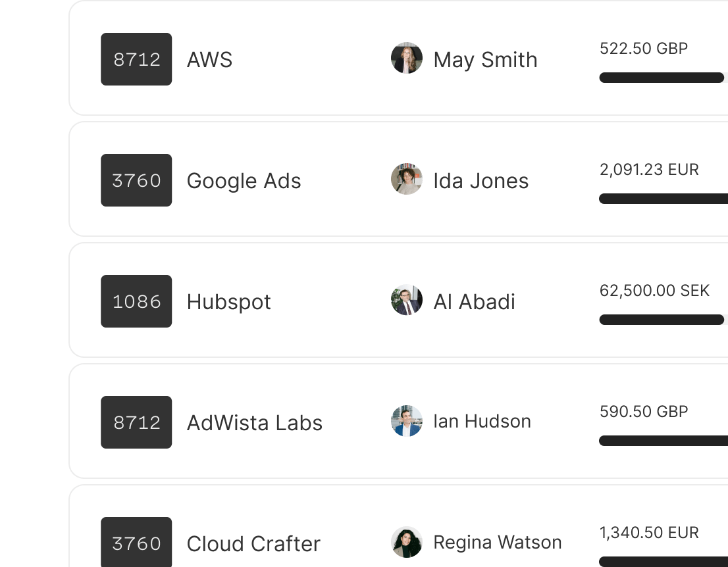728x567 pixels.
Task: Click the 3760 badge beside Cloud Crafter
Action: point(136,543)
